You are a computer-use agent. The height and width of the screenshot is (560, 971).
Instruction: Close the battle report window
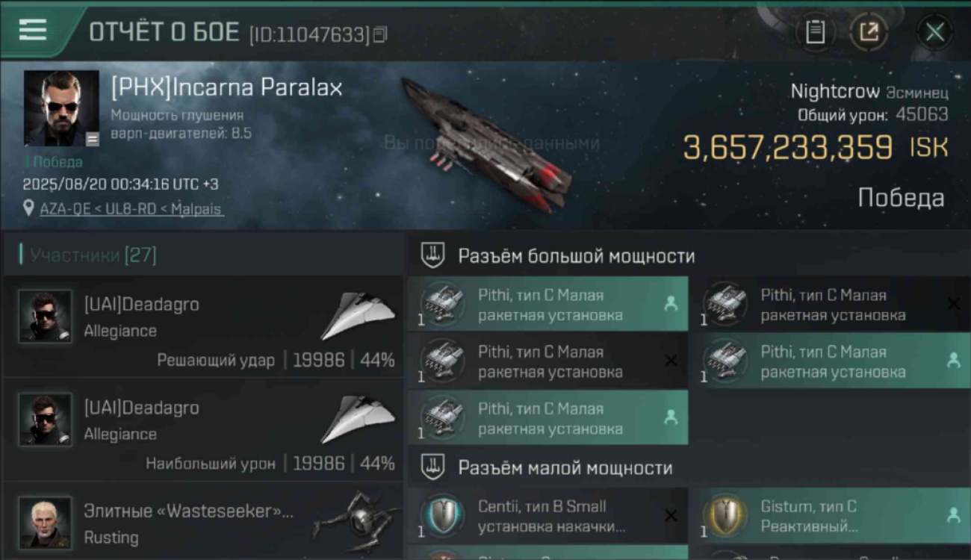click(934, 32)
